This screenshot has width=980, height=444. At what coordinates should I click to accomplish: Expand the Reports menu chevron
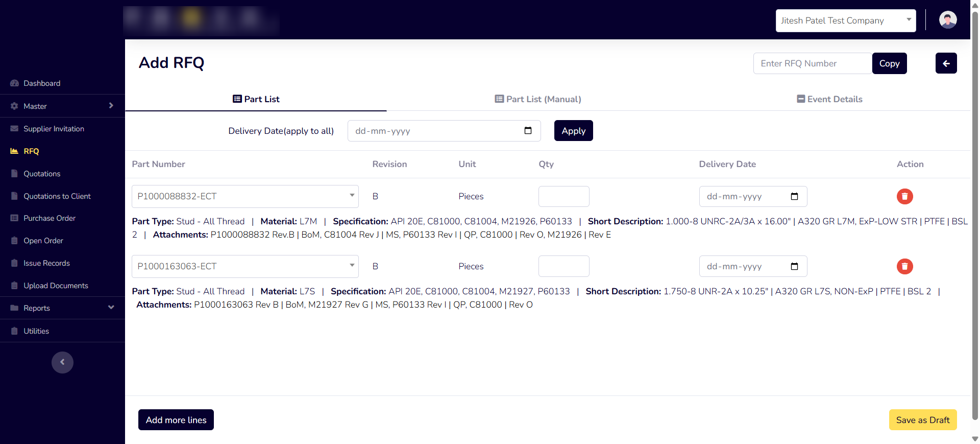point(111,308)
